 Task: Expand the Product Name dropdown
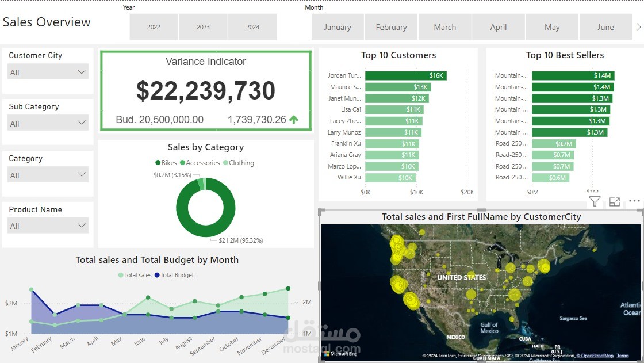pos(48,226)
